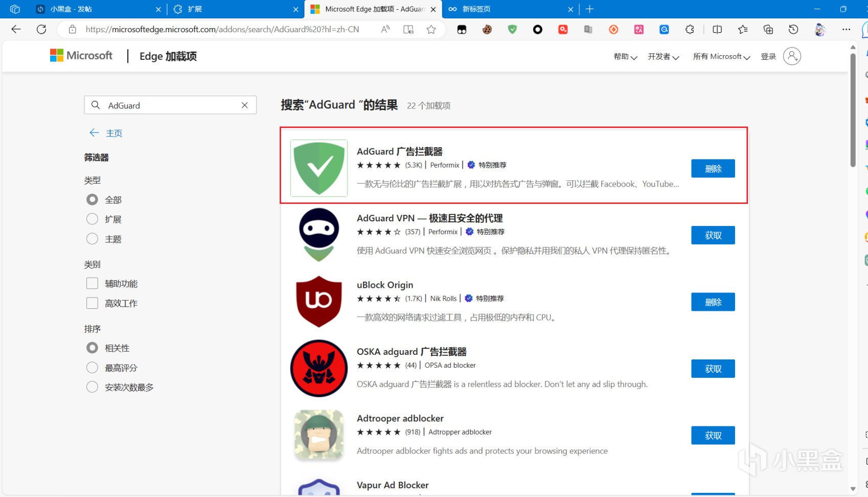The image size is (868, 497).
Task: Return to 主页 link
Action: (106, 133)
